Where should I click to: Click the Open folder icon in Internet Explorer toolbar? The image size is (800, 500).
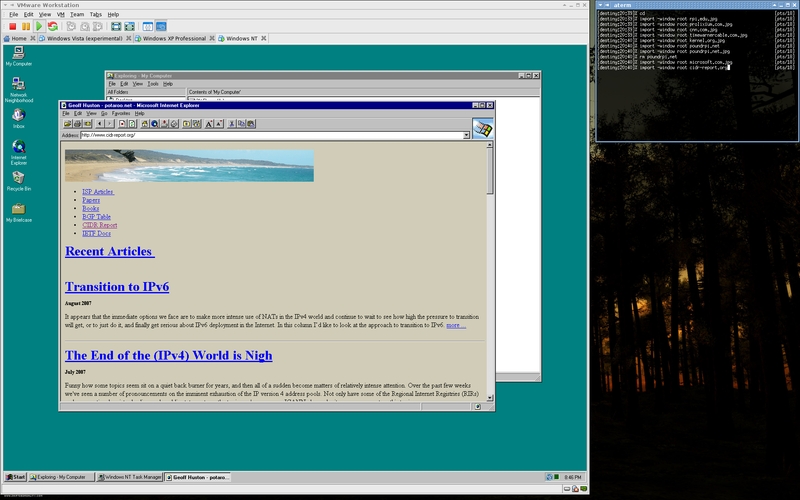(68, 123)
